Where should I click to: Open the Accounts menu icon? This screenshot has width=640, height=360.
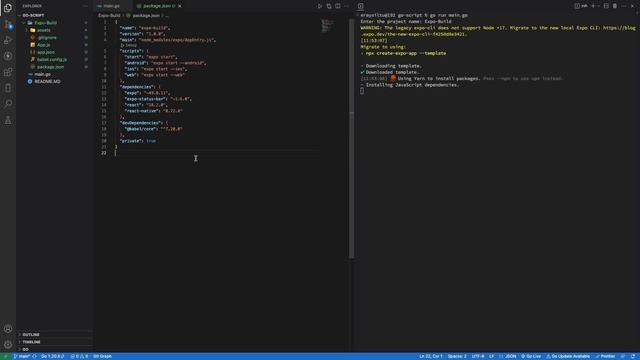click(x=8, y=329)
